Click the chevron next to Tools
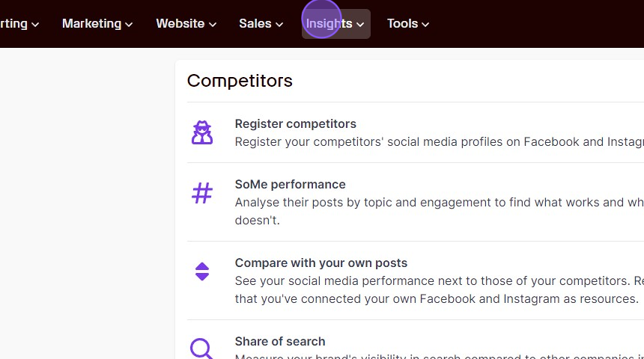Screen dimensions: 644x359 pos(425,25)
